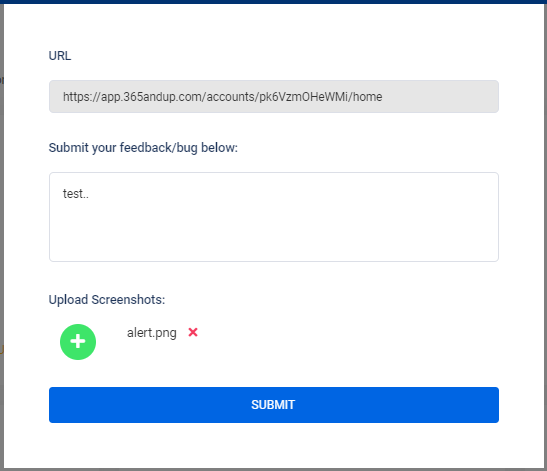This screenshot has height=471, width=547.
Task: Remove alert.png using the red X
Action: point(193,332)
